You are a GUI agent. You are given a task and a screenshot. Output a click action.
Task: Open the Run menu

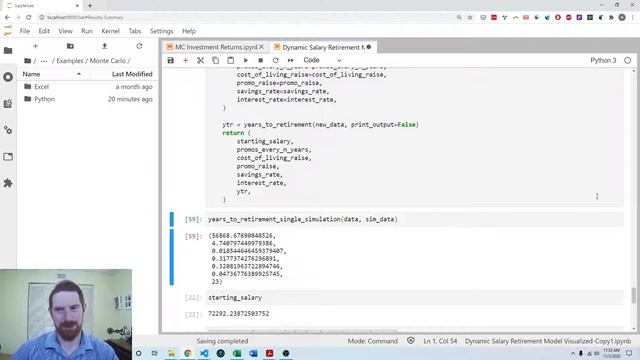click(x=87, y=31)
